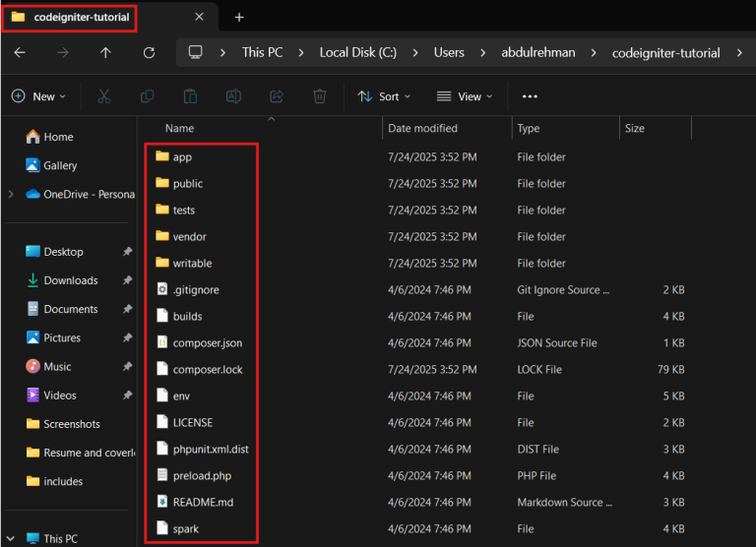Click the Copy icon in toolbar
This screenshot has height=547, width=756.
click(x=147, y=96)
